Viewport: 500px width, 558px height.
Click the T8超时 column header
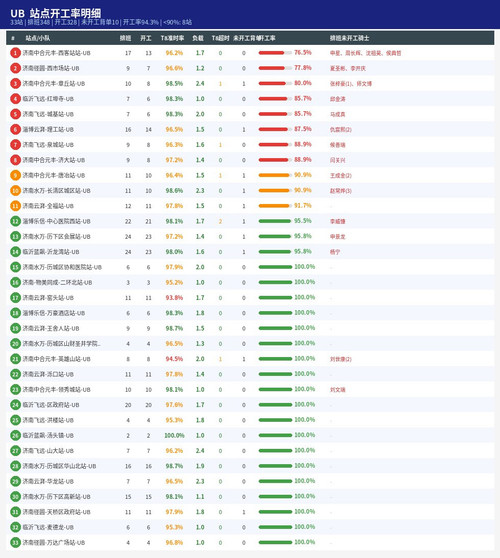[221, 38]
